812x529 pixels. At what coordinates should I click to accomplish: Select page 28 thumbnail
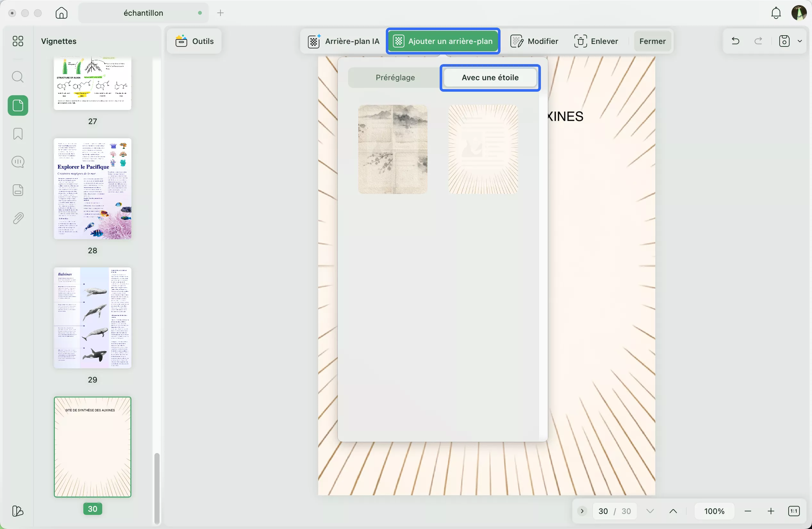point(93,189)
